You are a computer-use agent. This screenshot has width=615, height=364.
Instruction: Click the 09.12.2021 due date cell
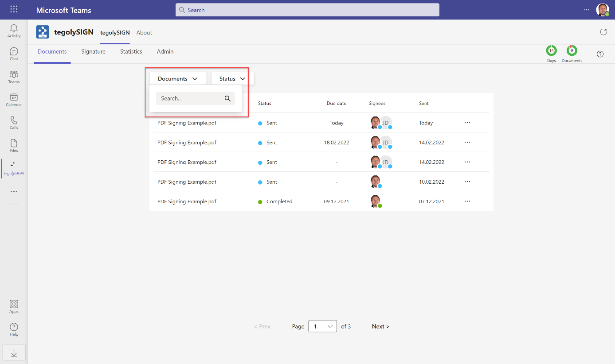(x=337, y=201)
